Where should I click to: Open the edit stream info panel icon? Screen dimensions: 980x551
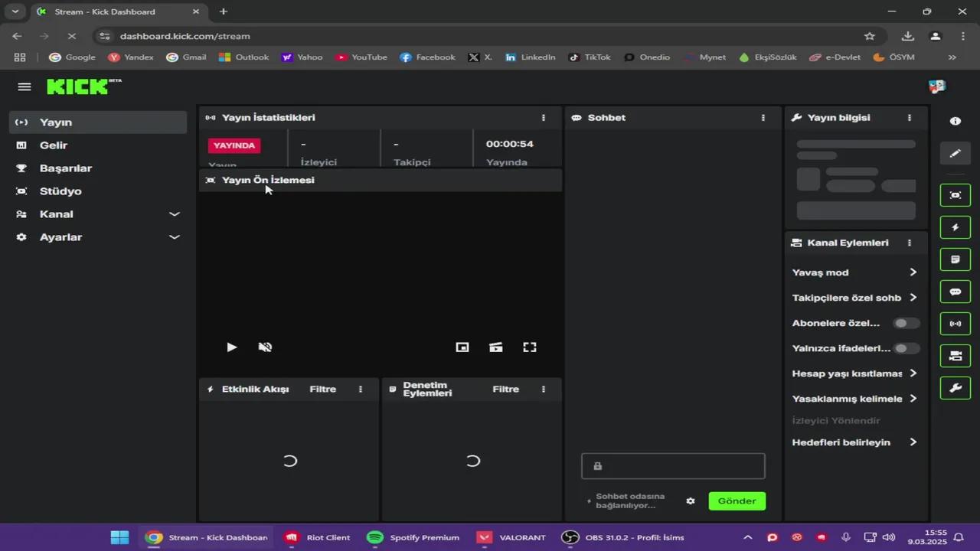pos(955,153)
